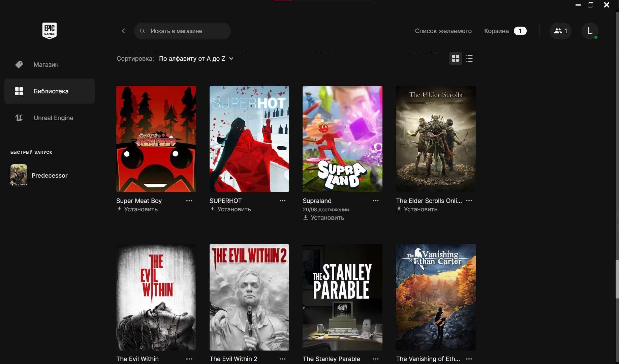Open the sort order dropdown
619x364 pixels.
point(196,59)
